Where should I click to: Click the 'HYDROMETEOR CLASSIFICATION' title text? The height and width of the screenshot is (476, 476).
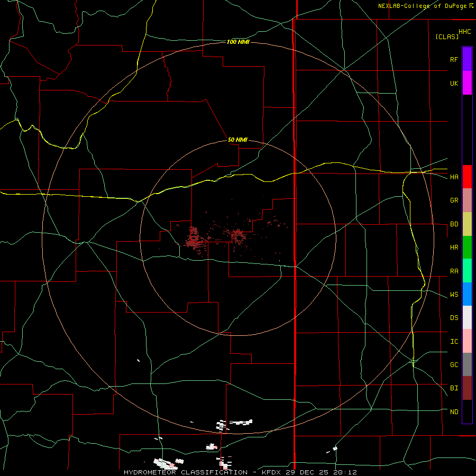pos(186,472)
